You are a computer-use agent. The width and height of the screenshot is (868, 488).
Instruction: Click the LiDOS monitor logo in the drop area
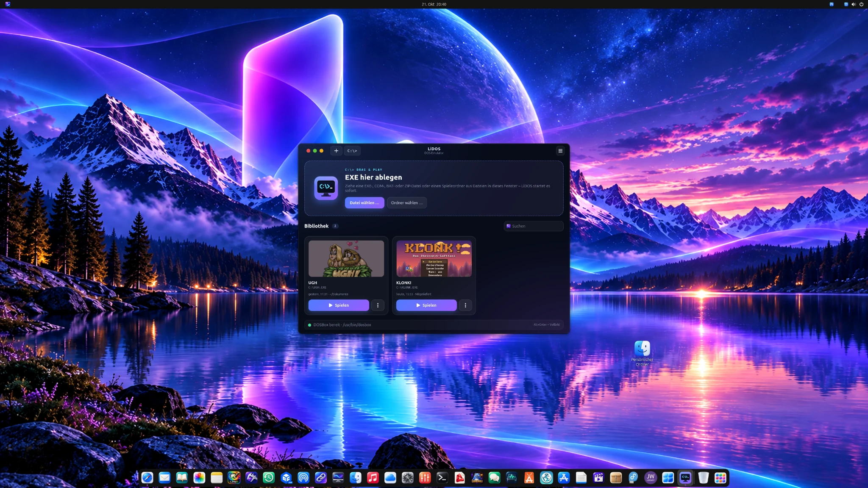326,188
